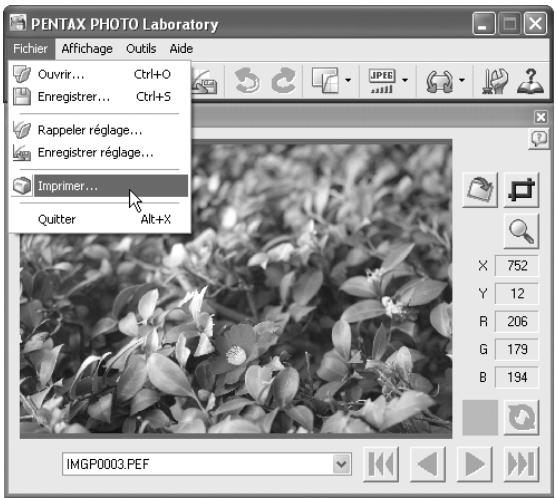This screenshot has height=498, width=556.
Task: Click the image size toolbar icon
Action: [x=325, y=81]
